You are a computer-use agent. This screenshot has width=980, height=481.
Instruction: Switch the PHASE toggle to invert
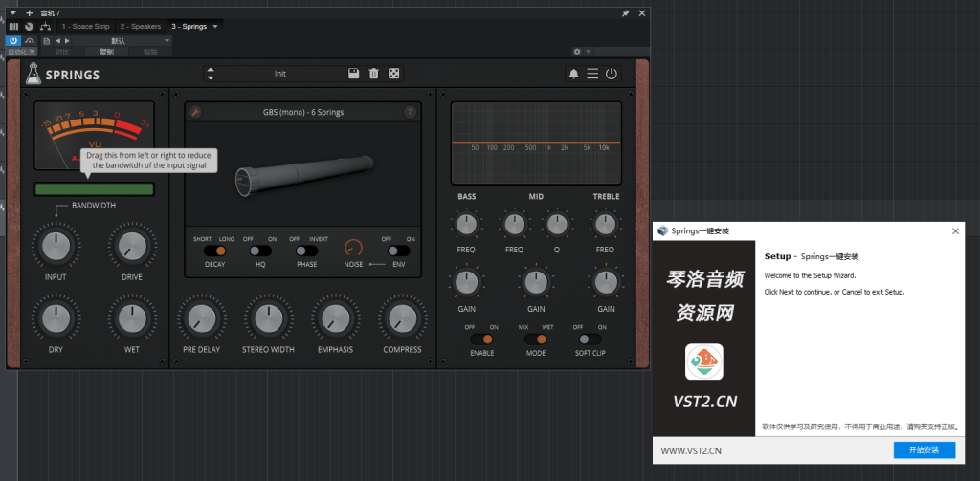307,251
